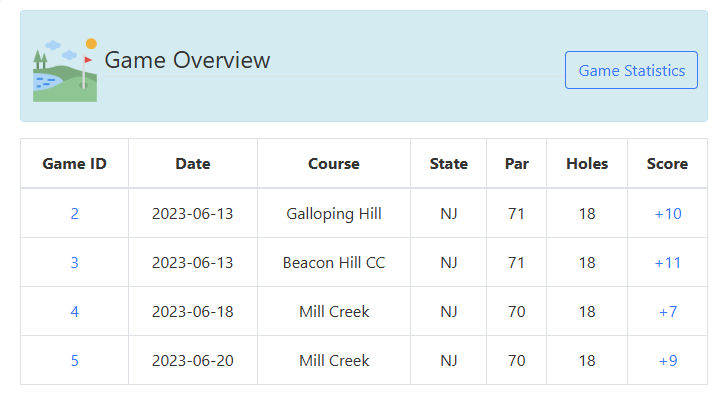
Task: Open the Game Statistics button
Action: coord(631,71)
